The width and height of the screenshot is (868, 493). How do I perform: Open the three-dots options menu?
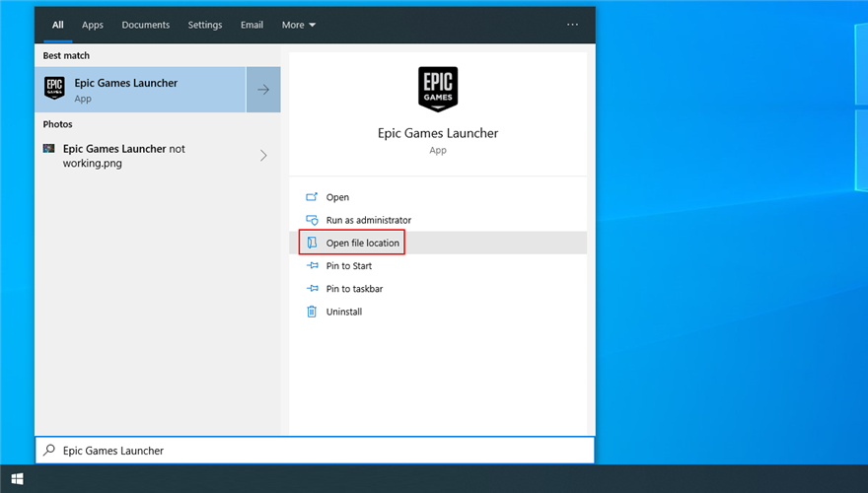click(572, 25)
